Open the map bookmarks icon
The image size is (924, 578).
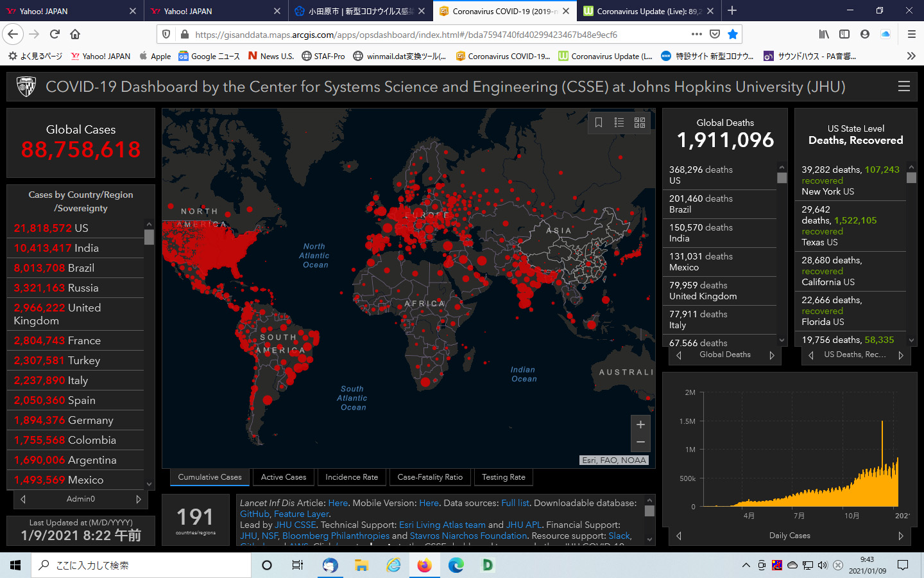click(599, 123)
